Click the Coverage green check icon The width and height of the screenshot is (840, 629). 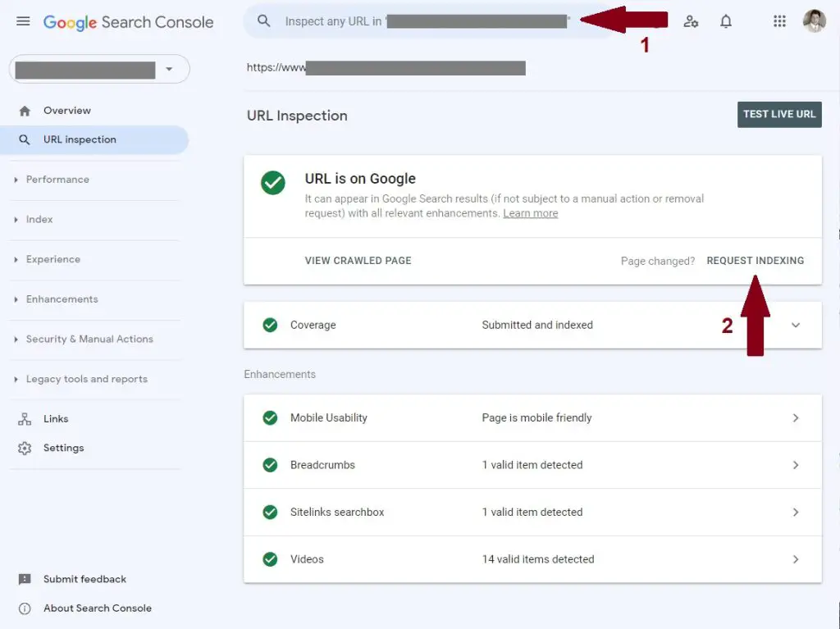[x=270, y=325]
